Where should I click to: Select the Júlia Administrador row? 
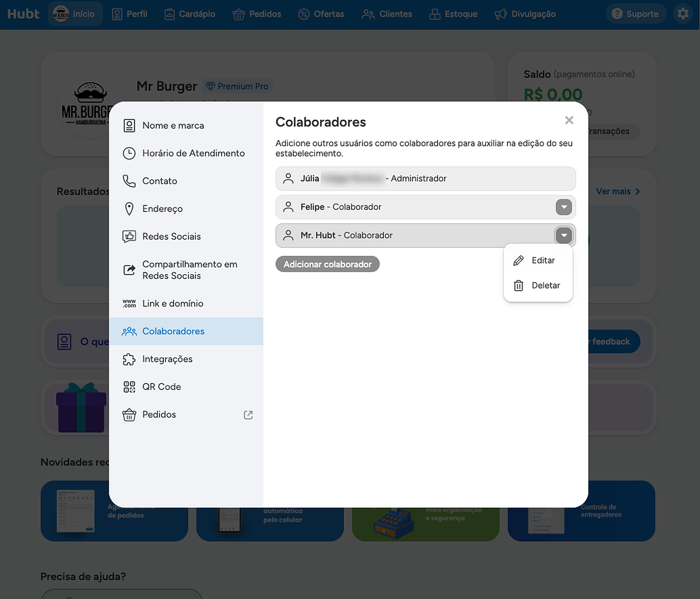pyautogui.click(x=425, y=178)
